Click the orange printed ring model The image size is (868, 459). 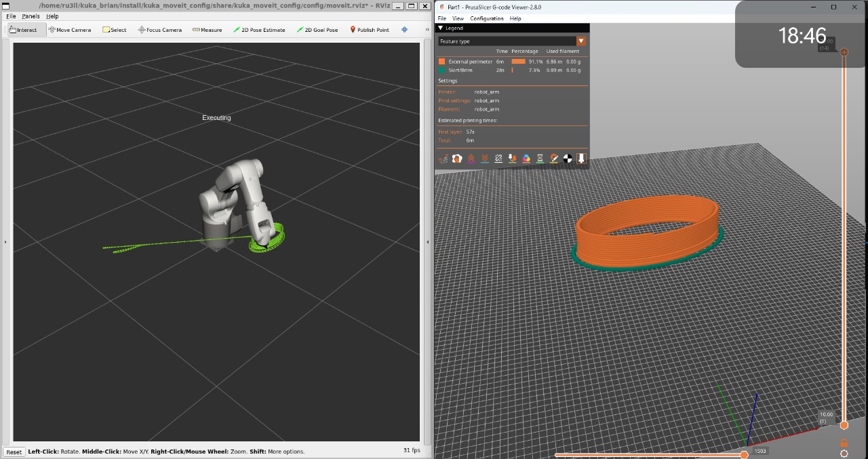[x=646, y=231]
